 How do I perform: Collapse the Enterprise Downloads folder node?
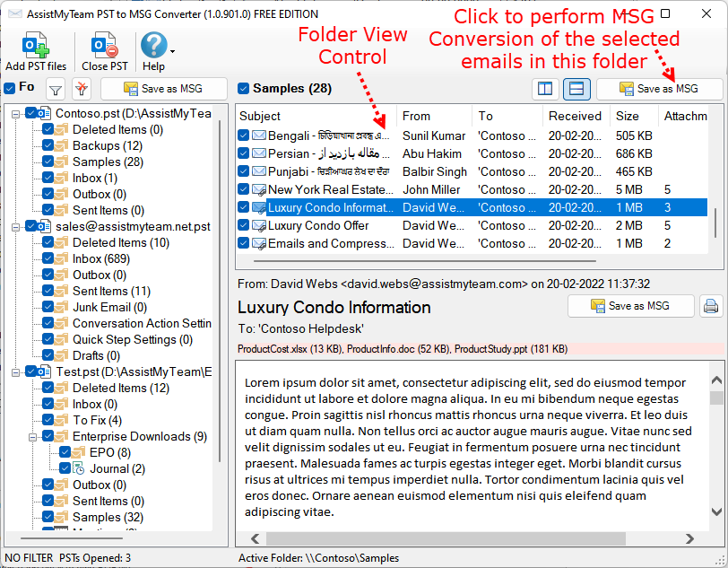point(33,436)
